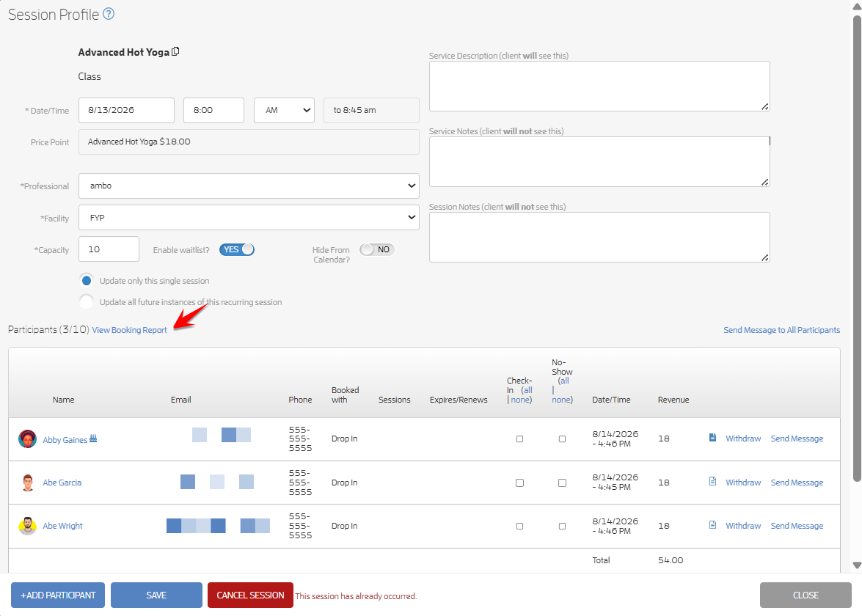
Task: Click the +ADD PARTICIPANT button
Action: [x=58, y=595]
